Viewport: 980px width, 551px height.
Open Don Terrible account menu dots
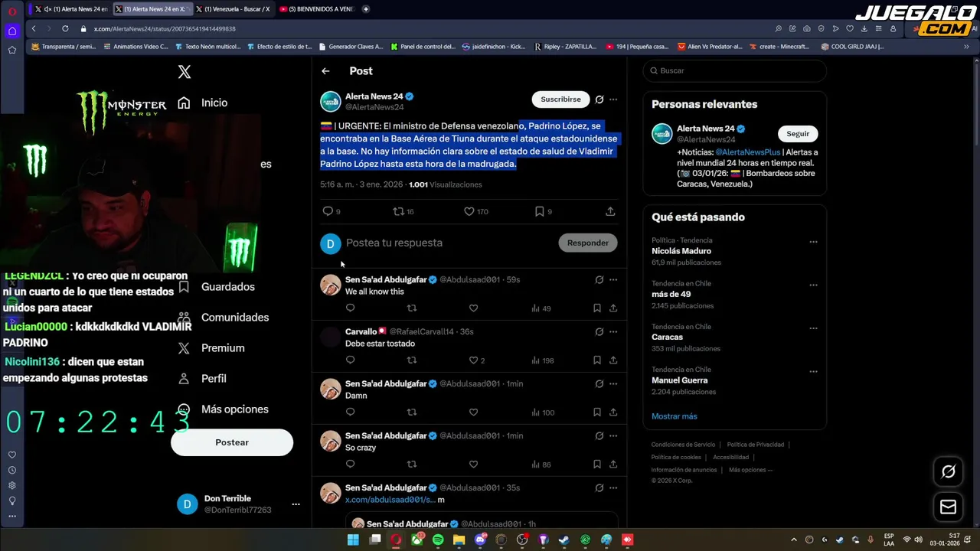pyautogui.click(x=296, y=504)
